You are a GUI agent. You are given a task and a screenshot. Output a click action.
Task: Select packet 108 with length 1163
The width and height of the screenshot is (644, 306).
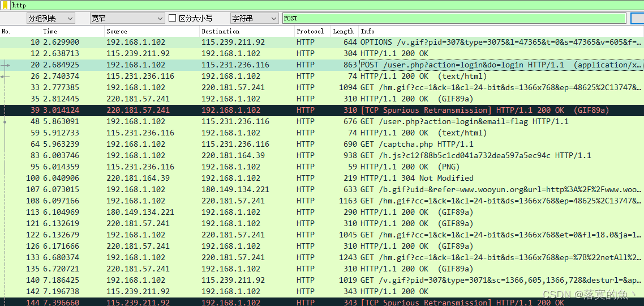click(322, 201)
